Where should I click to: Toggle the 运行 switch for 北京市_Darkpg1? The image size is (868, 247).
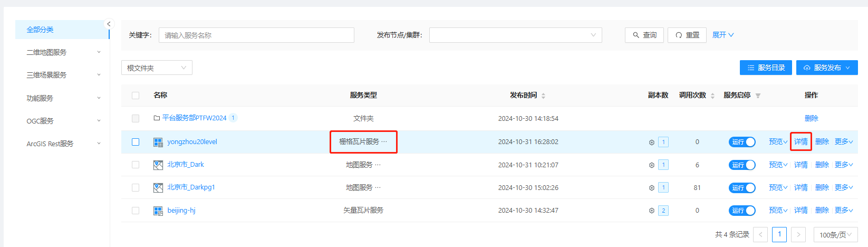(742, 188)
